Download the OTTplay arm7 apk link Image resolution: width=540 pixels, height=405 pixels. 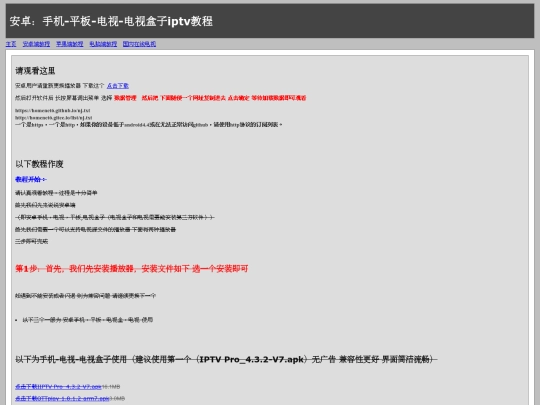click(62, 398)
